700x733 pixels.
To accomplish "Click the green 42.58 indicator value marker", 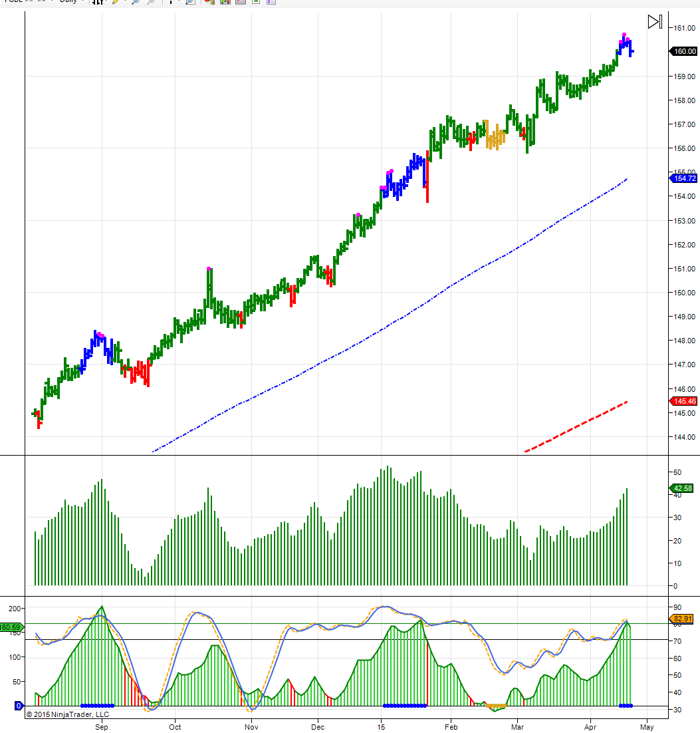I will tap(682, 488).
